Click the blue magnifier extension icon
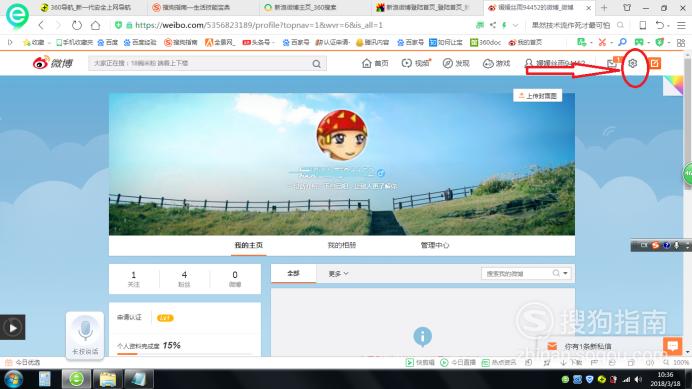Screen dimensions: 692x389 click(622, 42)
